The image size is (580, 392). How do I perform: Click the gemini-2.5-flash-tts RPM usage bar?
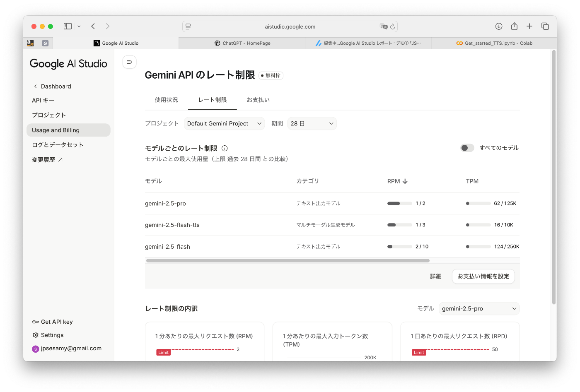pos(400,225)
